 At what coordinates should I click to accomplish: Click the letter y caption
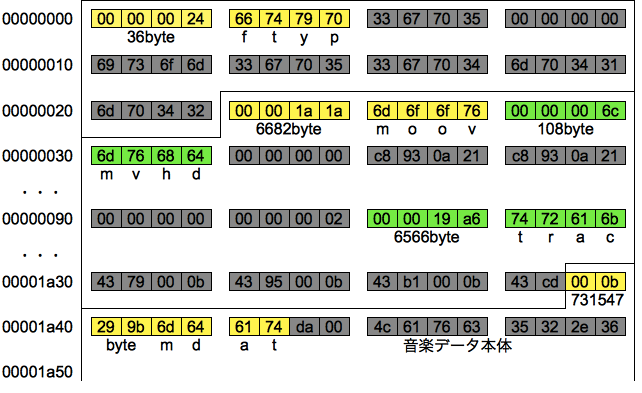(x=304, y=38)
